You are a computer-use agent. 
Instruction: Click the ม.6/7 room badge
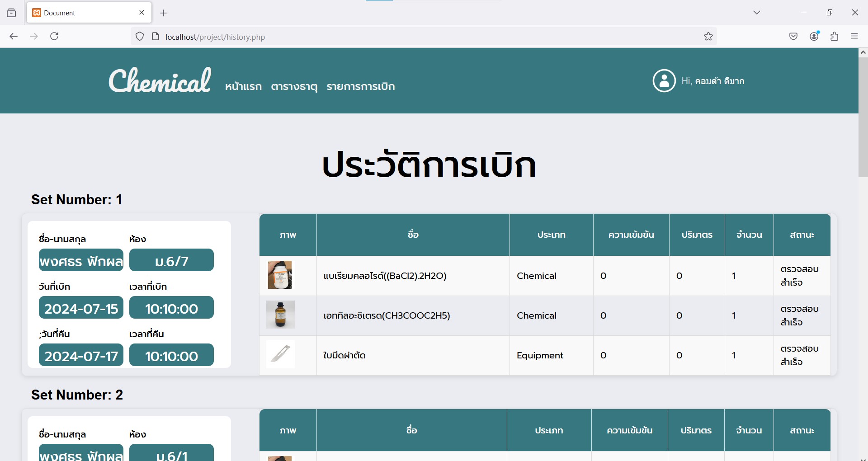pos(171,260)
